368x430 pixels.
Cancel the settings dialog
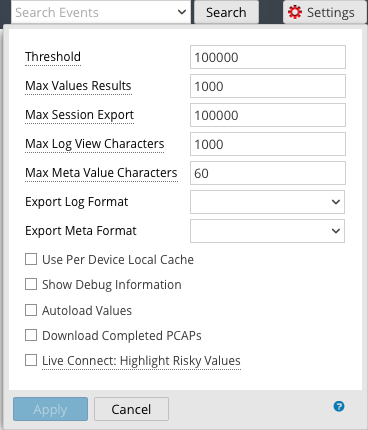(x=131, y=409)
